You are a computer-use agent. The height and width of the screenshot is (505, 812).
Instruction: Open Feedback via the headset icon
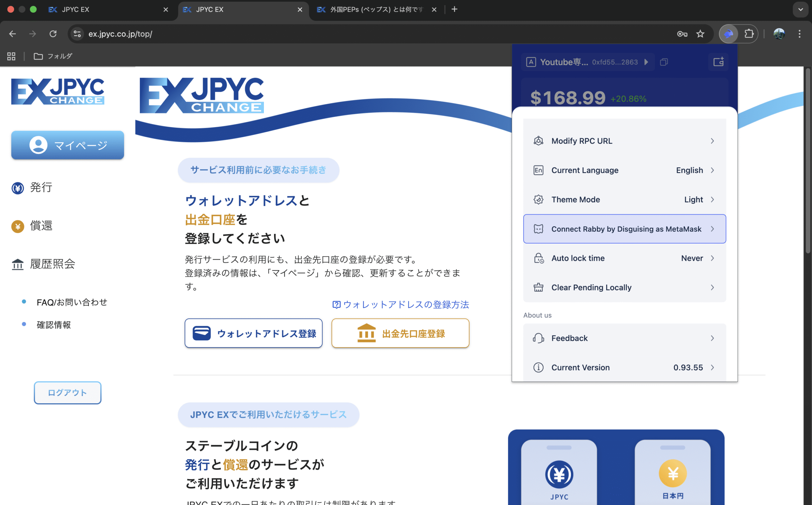coord(538,338)
